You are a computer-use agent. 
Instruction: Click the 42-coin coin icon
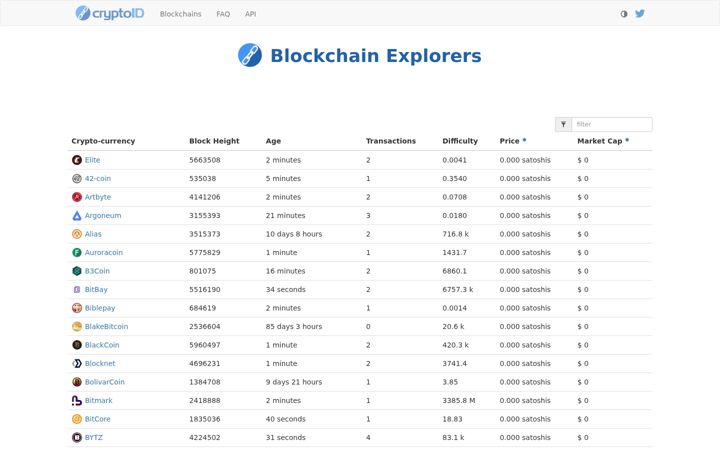point(77,179)
